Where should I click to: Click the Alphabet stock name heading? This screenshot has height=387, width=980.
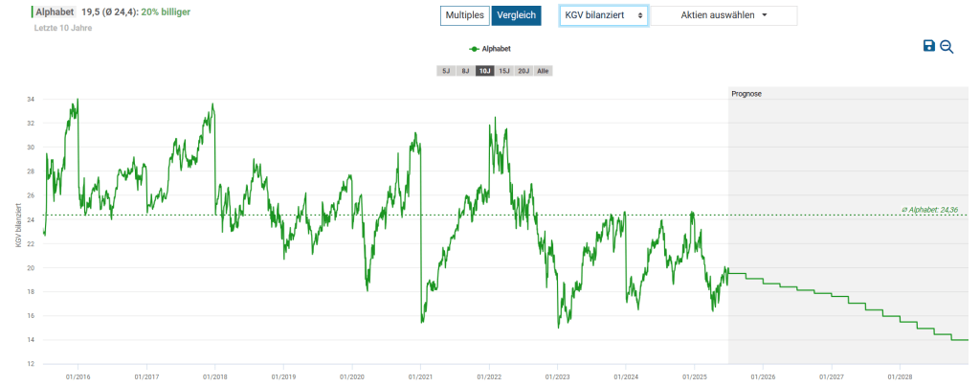[x=56, y=13]
